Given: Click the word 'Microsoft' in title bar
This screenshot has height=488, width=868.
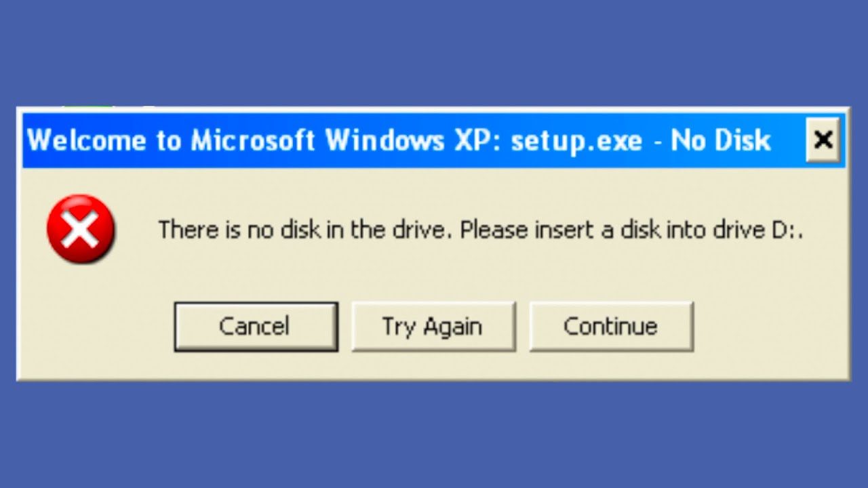Looking at the screenshot, I should (x=253, y=140).
